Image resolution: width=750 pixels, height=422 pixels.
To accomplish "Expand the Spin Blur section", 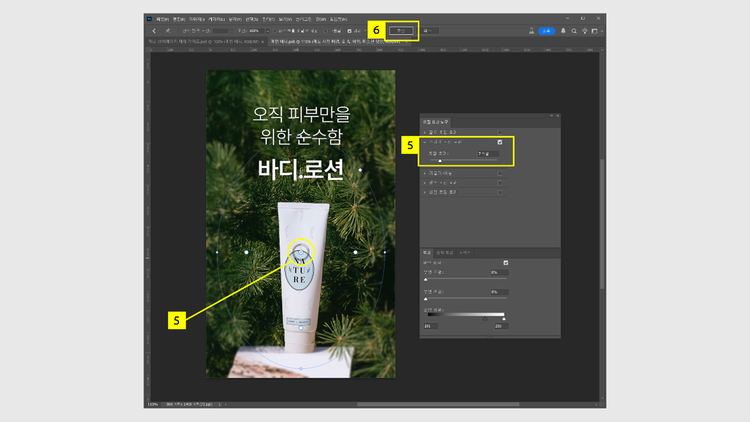I will pos(425,192).
